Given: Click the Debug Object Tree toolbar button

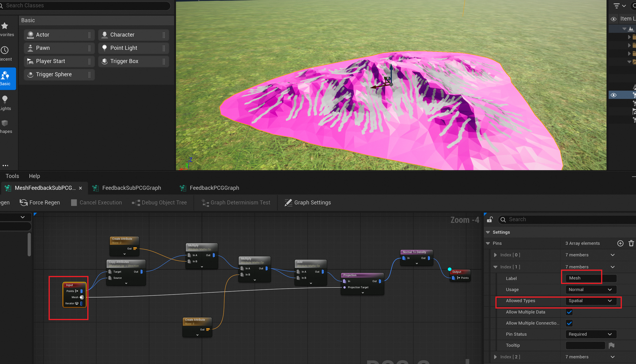Looking at the screenshot, I should coord(159,202).
